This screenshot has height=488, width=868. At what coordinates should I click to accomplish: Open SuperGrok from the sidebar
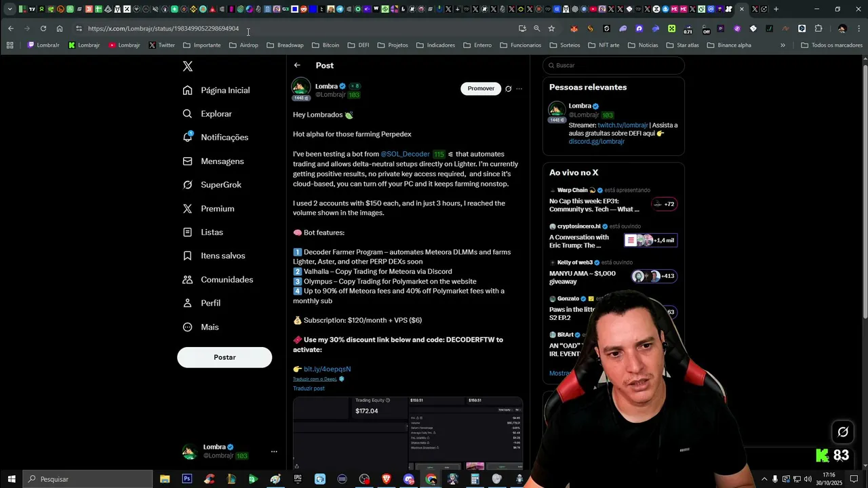tap(212, 185)
